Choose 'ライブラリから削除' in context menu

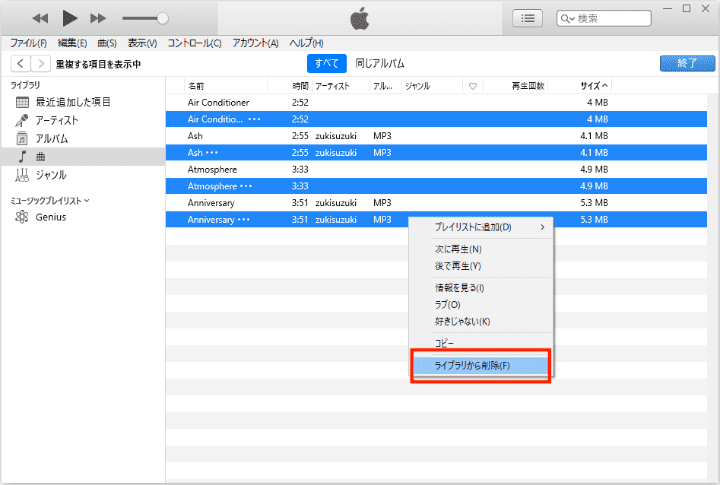pos(480,366)
